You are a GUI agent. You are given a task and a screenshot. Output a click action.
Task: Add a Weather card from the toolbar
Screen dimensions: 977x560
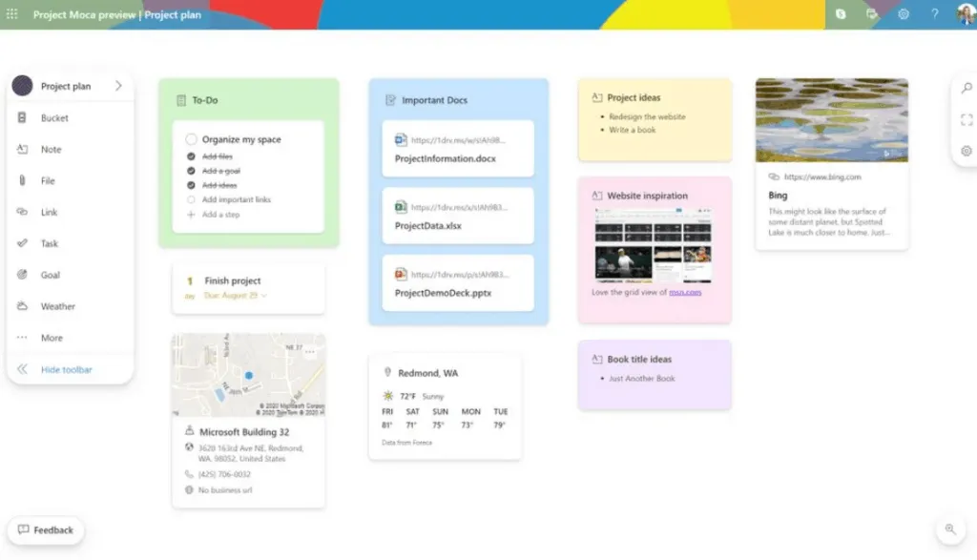point(22,306)
